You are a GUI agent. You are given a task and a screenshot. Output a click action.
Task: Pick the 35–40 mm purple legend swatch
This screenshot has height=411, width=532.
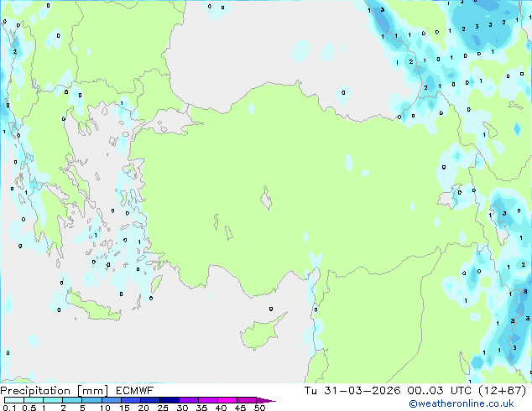(x=207, y=400)
